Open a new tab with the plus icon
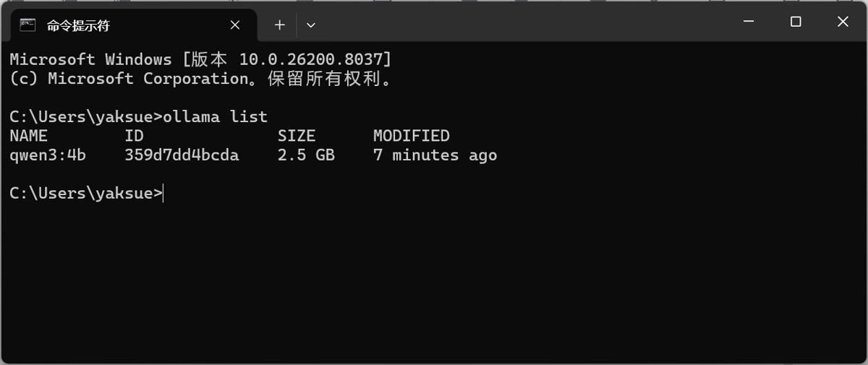The image size is (868, 365). (280, 25)
